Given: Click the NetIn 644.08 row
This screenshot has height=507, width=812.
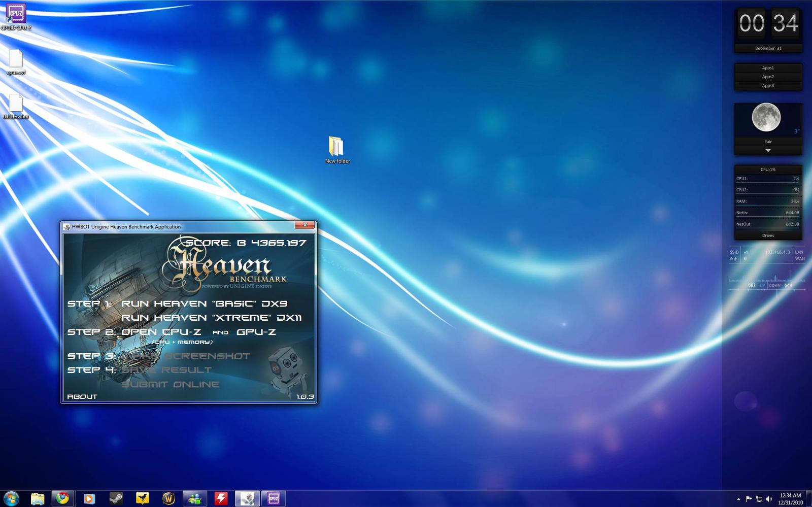Looking at the screenshot, I should (x=768, y=213).
